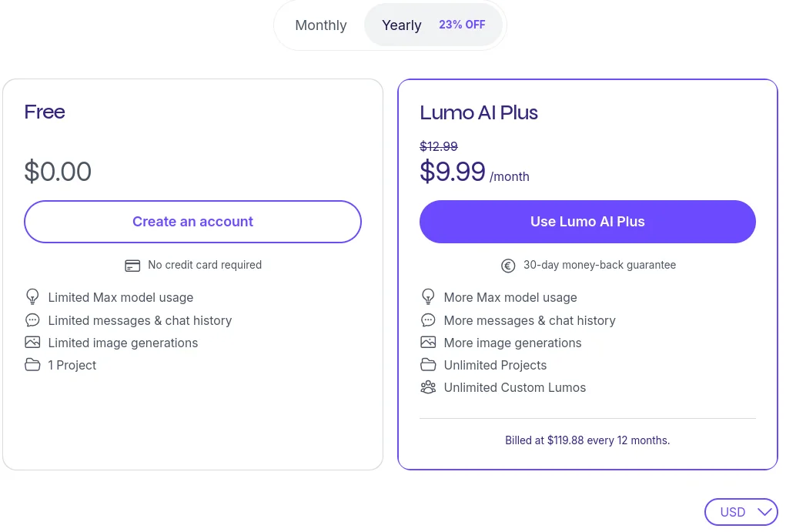Click the currency dropdown chevron arrow
786x532 pixels.
(764, 512)
